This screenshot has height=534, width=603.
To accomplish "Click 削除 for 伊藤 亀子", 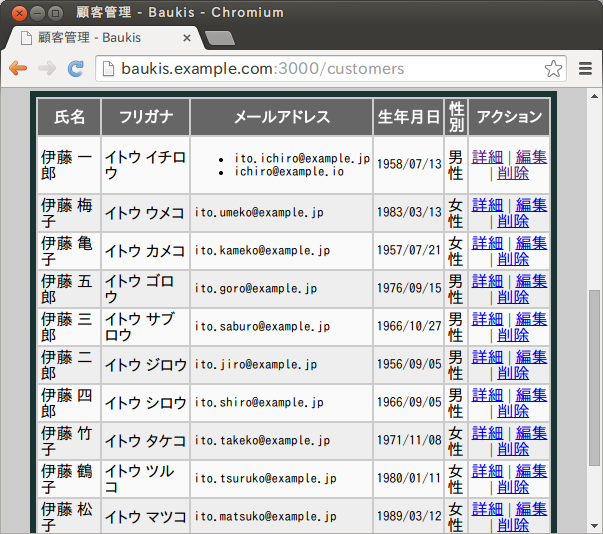I will (513, 259).
